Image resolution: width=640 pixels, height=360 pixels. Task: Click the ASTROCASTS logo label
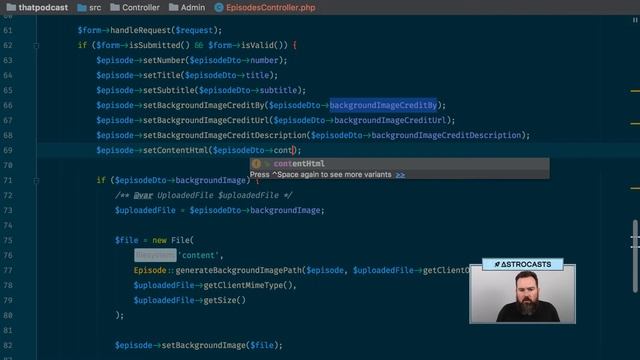(x=522, y=264)
